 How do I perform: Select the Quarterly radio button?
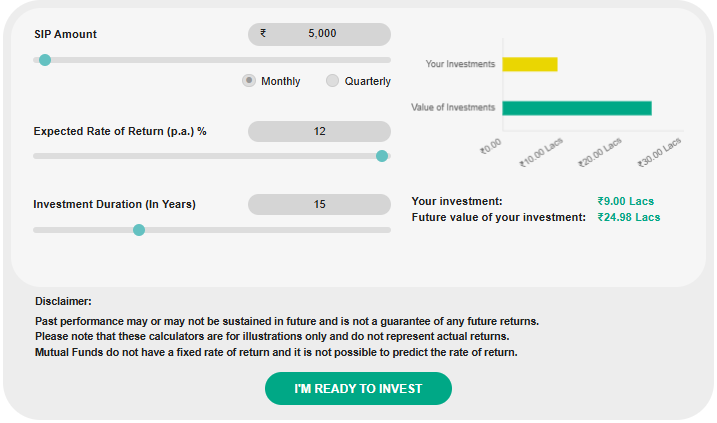[x=332, y=81]
